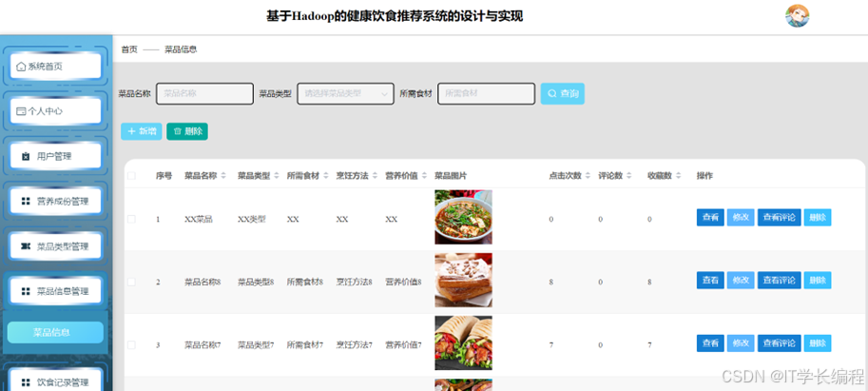This screenshot has width=868, height=391.
Task: Click the icon beside 菜品类型管理
Action: 26,246
